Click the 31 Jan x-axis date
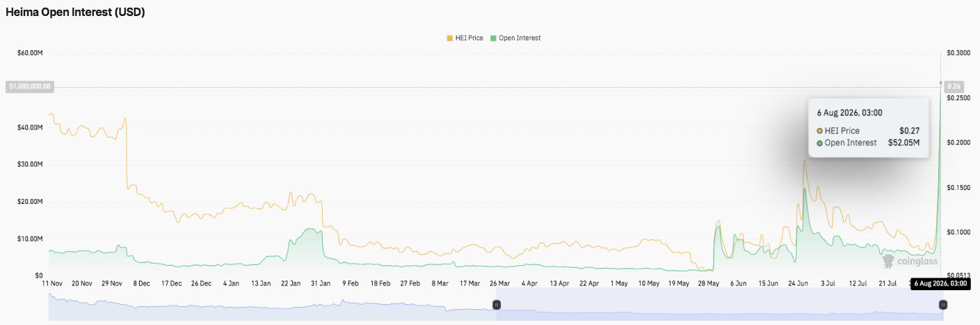The image size is (980, 325). [x=321, y=284]
